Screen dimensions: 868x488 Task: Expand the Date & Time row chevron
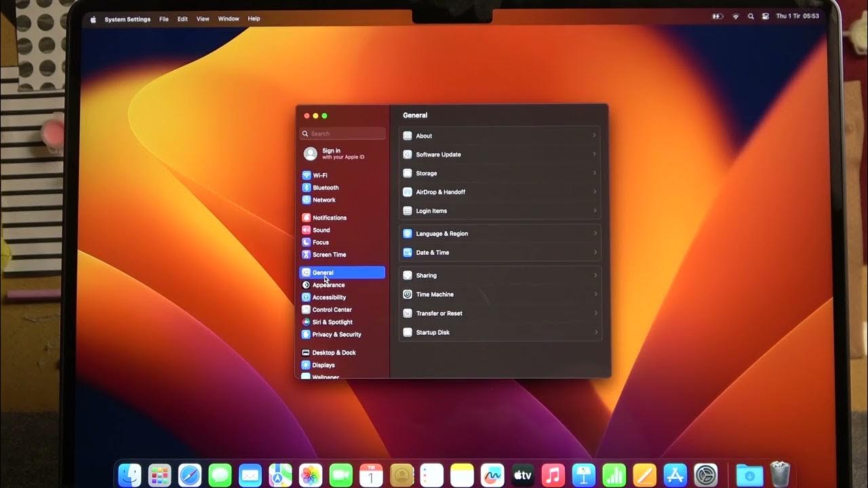tap(595, 252)
